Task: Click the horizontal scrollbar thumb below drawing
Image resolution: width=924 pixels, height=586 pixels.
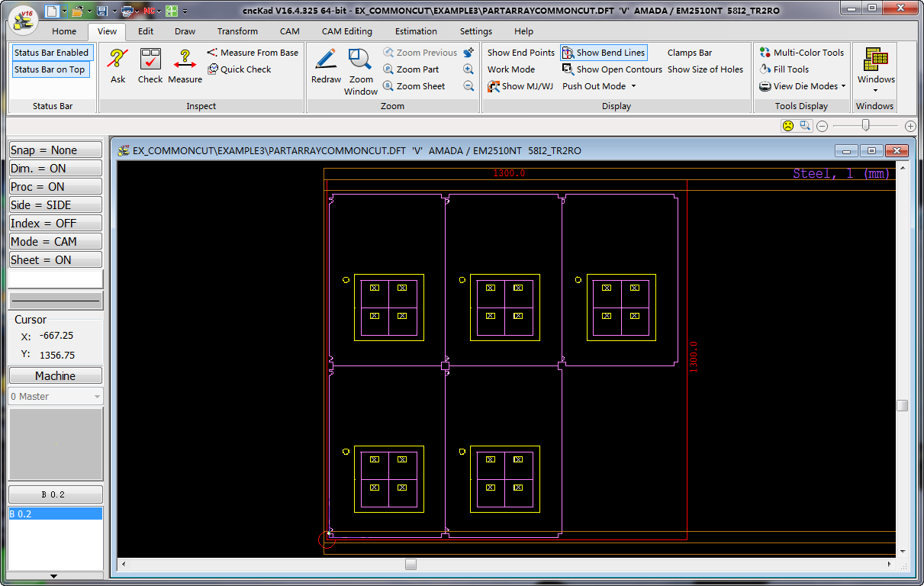Action: pos(410,565)
